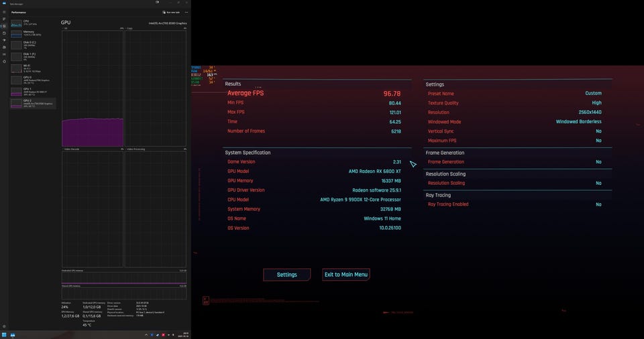Click 'Windows 11 Home' OS name value
The height and width of the screenshot is (339, 644).
(382, 218)
